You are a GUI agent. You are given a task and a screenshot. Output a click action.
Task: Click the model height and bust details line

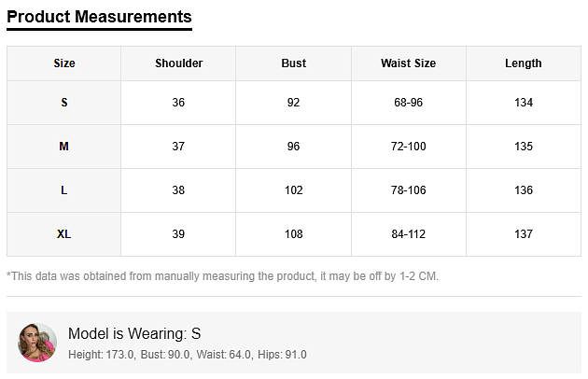[x=187, y=355]
